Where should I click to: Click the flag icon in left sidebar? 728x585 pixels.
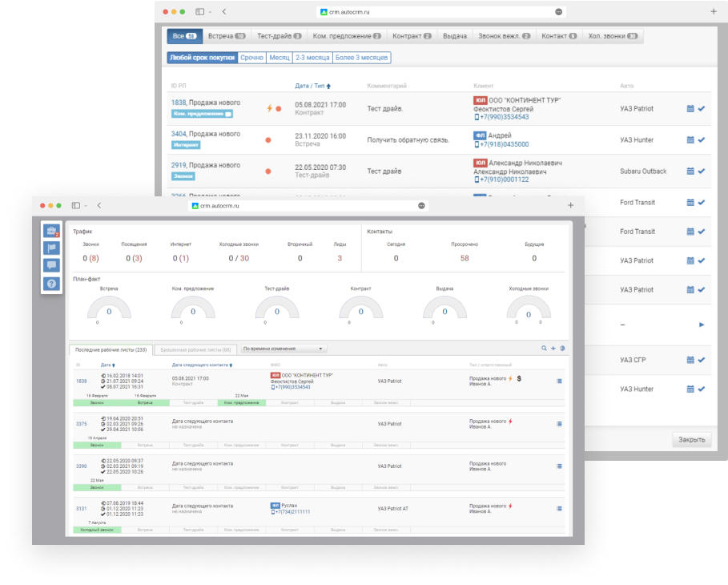[51, 248]
